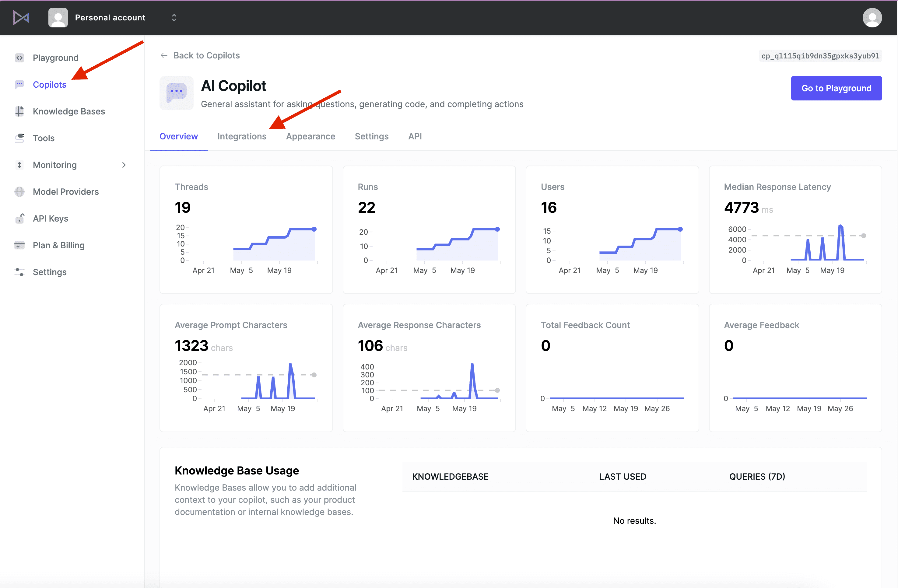
Task: Click the app logo in the top bar
Action: click(x=21, y=17)
